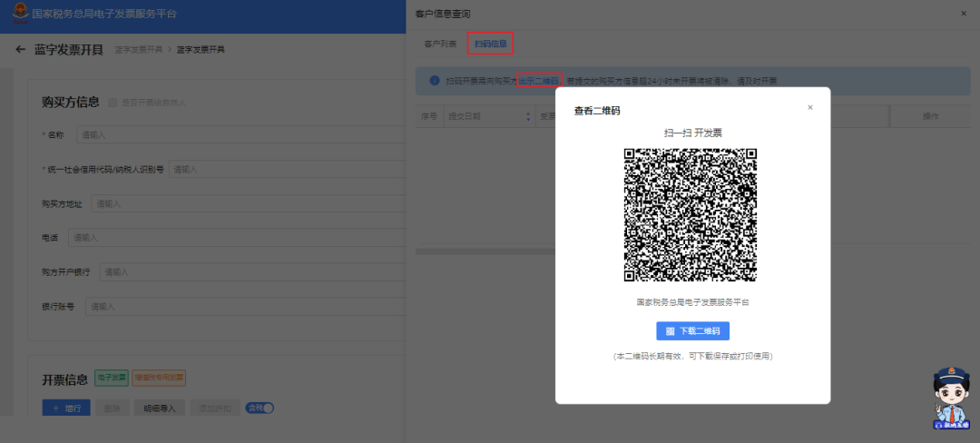Click the 国家税务总局电子发票服务平台 caption under the QR code
This screenshot has width=980, height=443.
[x=692, y=301]
